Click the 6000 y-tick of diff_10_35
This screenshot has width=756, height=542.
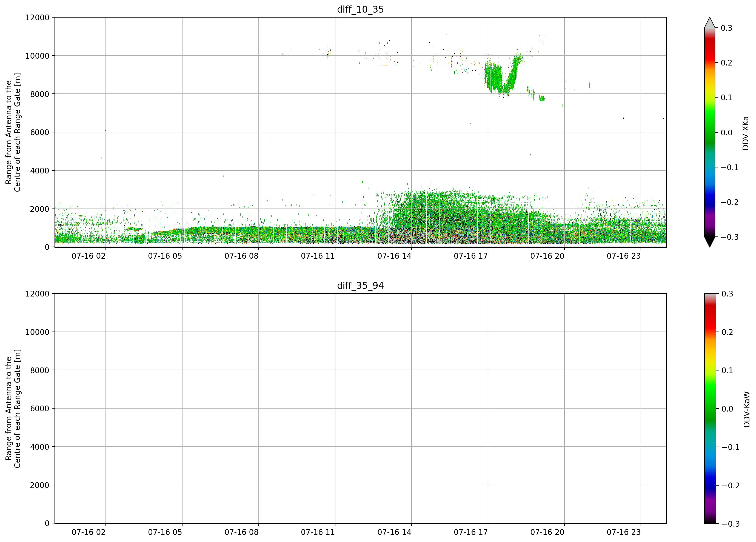tap(40, 132)
